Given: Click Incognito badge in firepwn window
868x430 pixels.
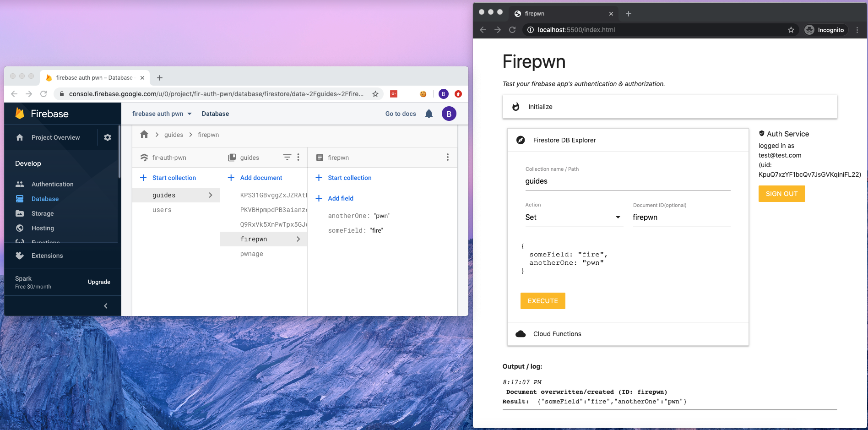Looking at the screenshot, I should pos(825,30).
